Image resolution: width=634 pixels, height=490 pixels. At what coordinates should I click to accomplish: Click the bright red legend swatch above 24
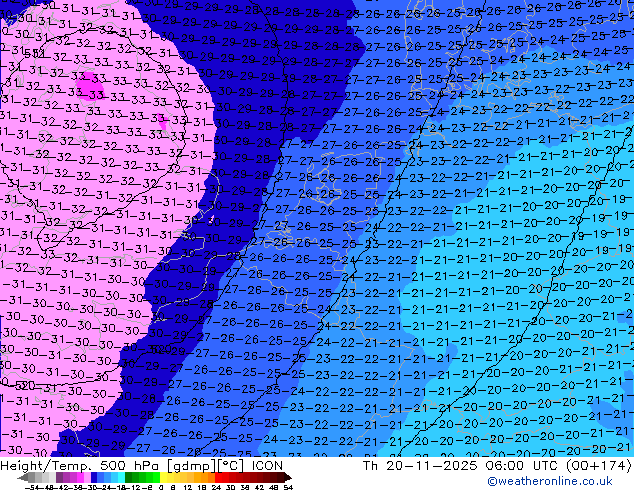[x=218, y=477]
